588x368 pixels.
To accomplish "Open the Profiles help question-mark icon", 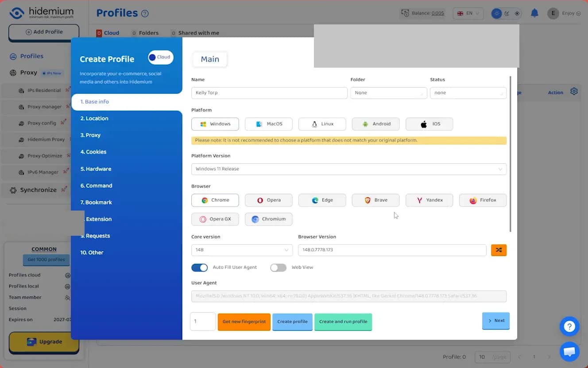I will point(145,14).
